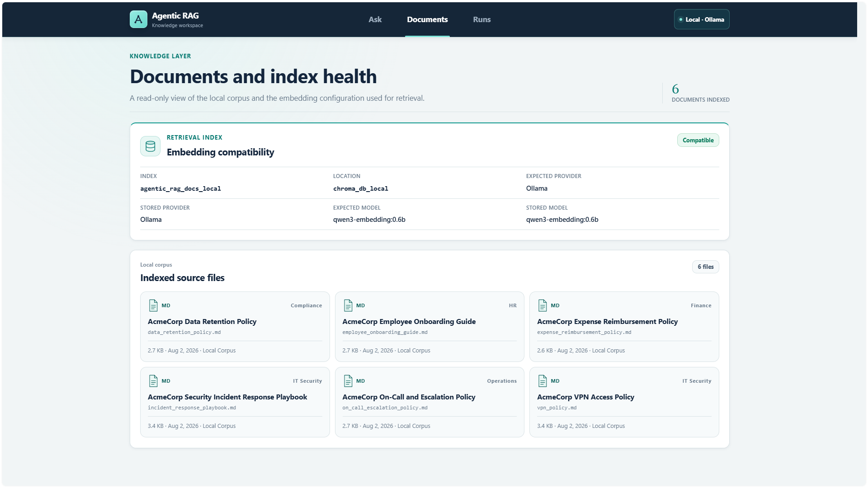
Task: Select the Documents tab
Action: (427, 19)
